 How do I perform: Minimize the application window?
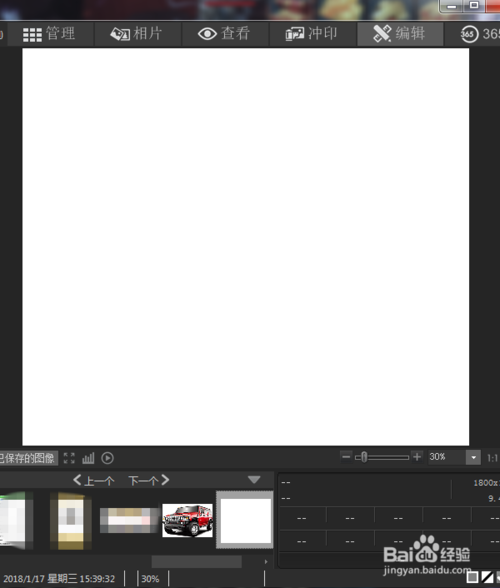pos(452,6)
